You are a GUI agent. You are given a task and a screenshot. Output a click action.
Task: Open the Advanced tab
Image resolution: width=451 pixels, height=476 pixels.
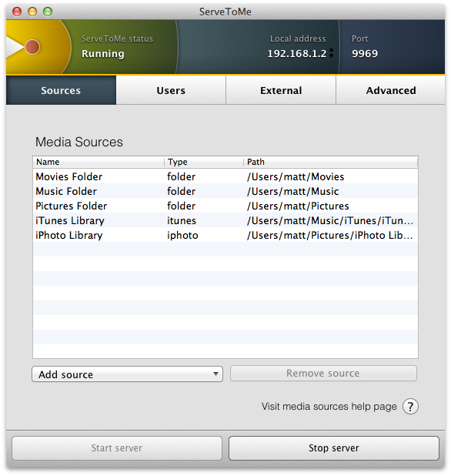tap(391, 90)
